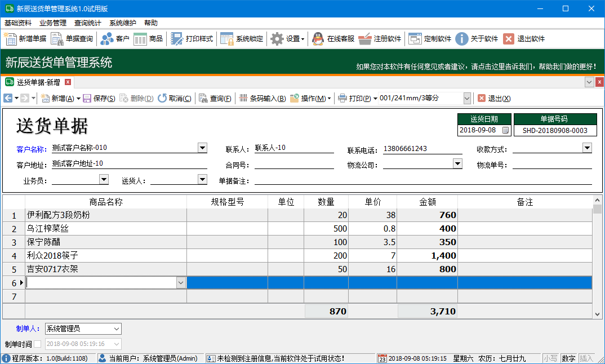The image size is (605, 364).
Task: Click the grid vertical scrollbar up arrow
Action: point(597,200)
